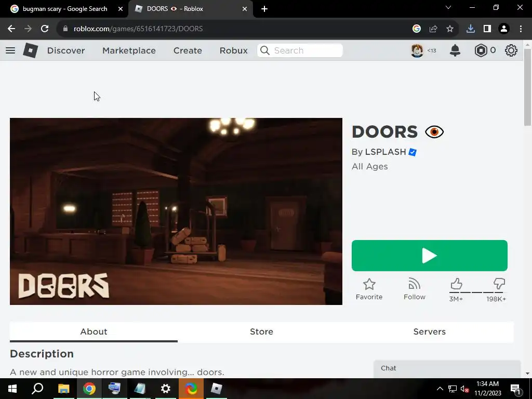This screenshot has height=399, width=532.
Task: Dislike the game with thumbs down
Action: tap(499, 284)
